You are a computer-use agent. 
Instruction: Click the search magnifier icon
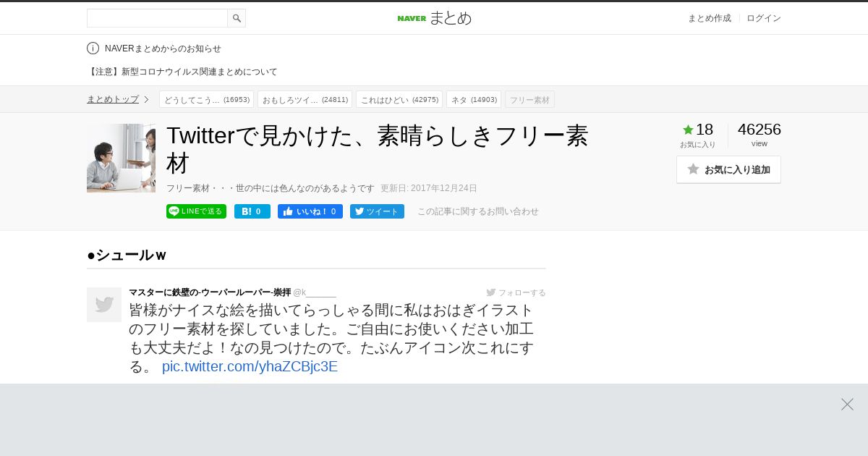(x=237, y=18)
